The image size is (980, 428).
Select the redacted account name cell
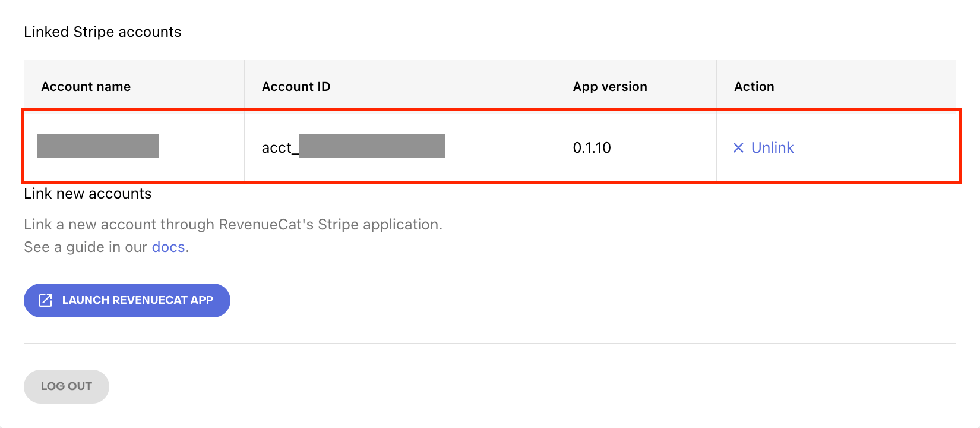tap(98, 146)
